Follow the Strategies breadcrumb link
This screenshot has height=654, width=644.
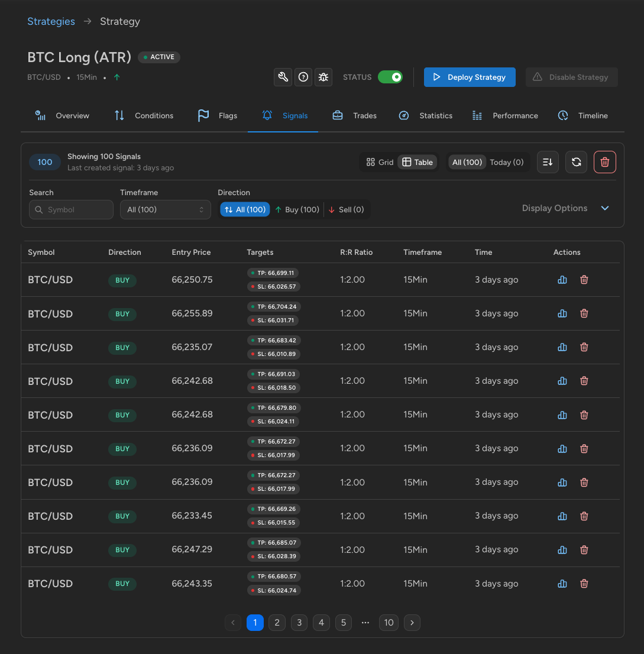click(51, 21)
